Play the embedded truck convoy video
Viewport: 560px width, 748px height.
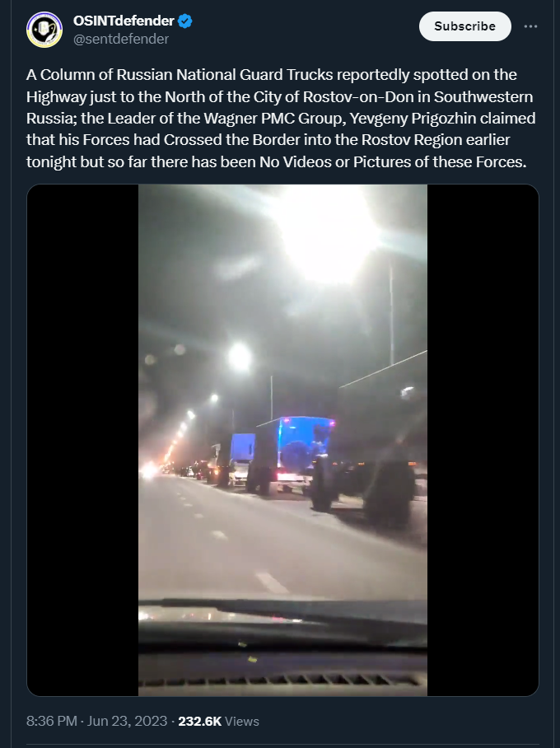282,440
